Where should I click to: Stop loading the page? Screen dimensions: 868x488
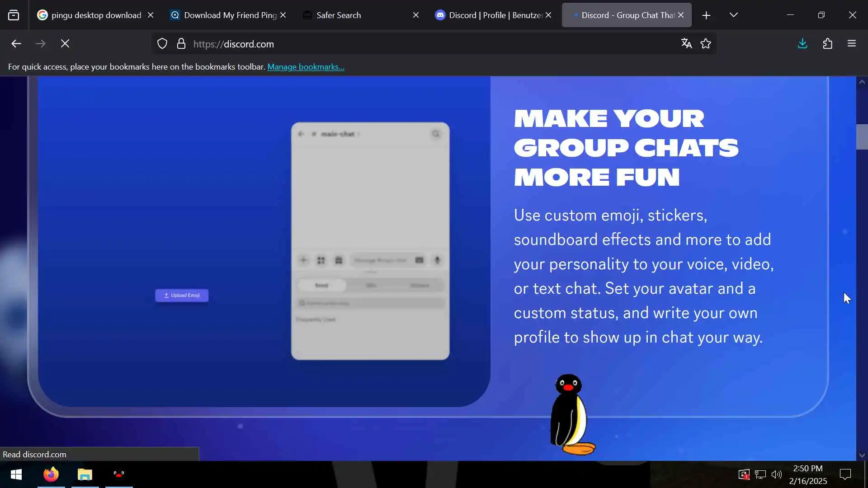point(65,43)
